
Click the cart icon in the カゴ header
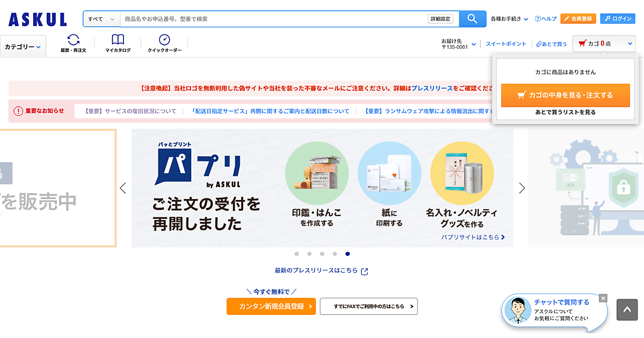click(582, 43)
